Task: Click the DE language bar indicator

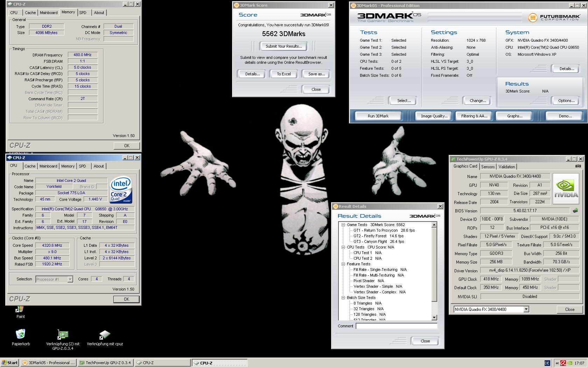Action: pos(547,363)
